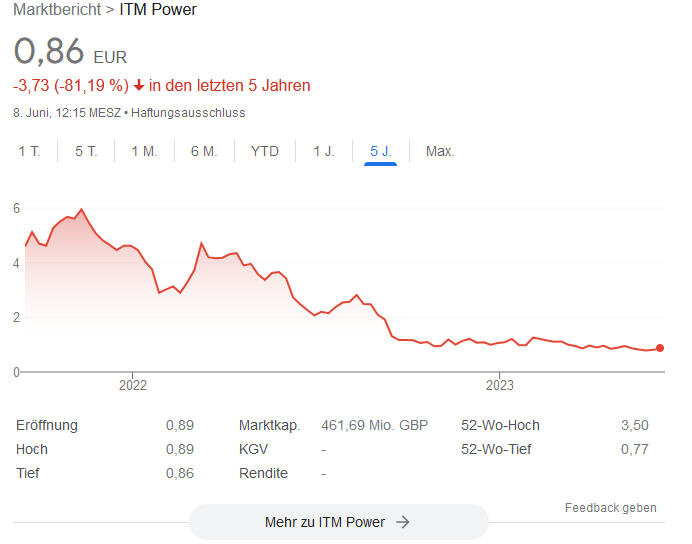Image resolution: width=692 pixels, height=544 pixels.
Task: Switch to the 1 J. tab
Action: [324, 151]
